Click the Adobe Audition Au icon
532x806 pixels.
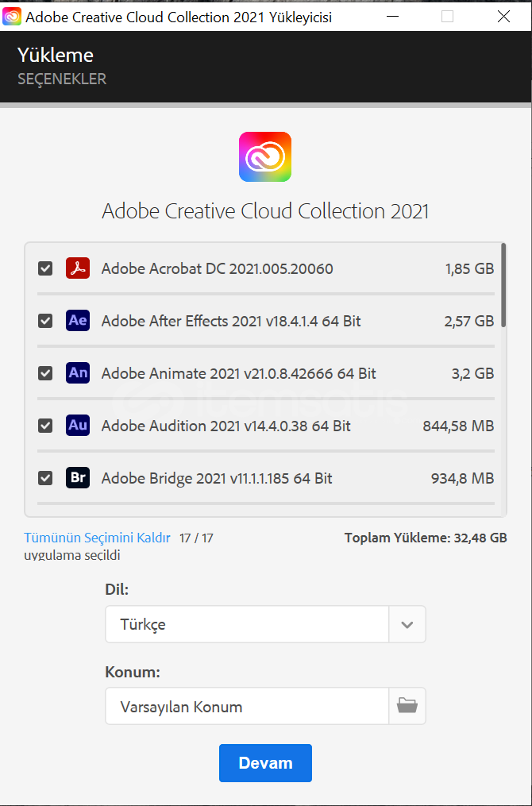(x=78, y=426)
